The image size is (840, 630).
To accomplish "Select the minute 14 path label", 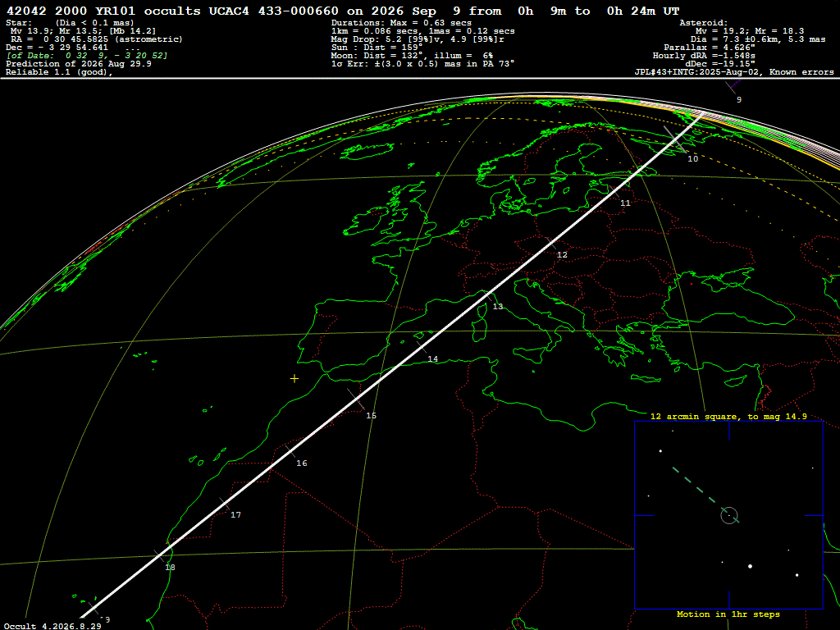I will [x=433, y=359].
